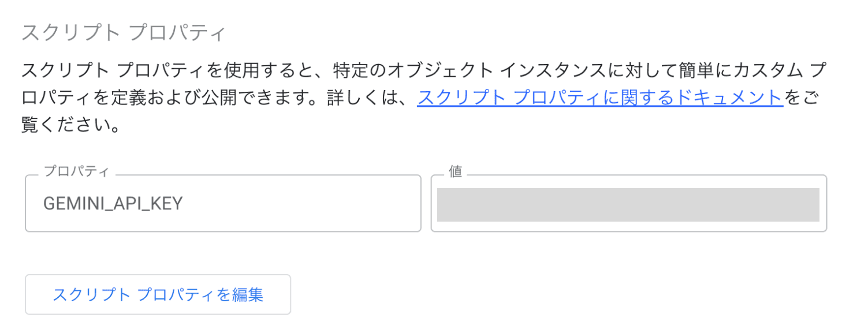868x333 pixels.
Task: Click the スクリプト プロパティ section heading
Action: (x=122, y=33)
